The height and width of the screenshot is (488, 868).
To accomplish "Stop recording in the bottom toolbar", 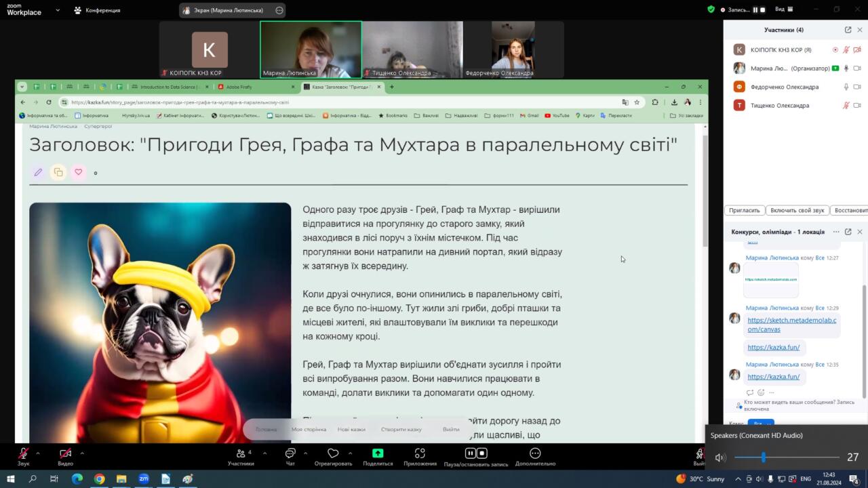I will click(482, 453).
